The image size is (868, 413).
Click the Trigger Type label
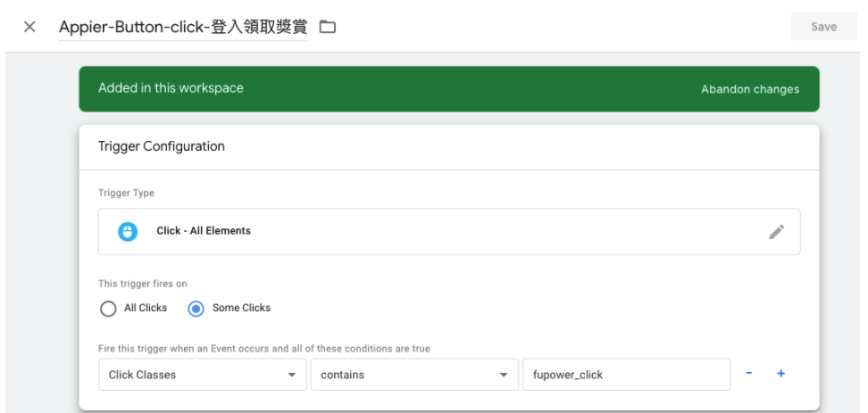(126, 193)
